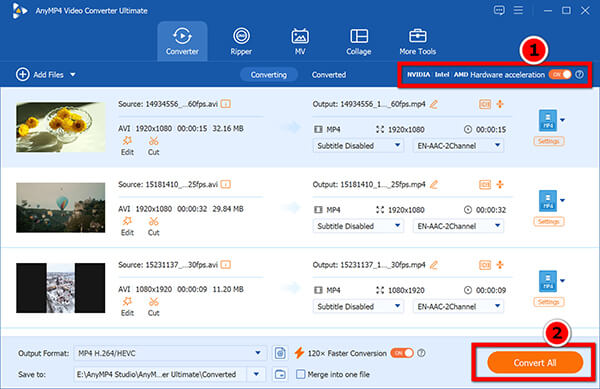Click the compress icon for 14934556 output
Viewport: 600px width, 389px height.
pos(500,104)
